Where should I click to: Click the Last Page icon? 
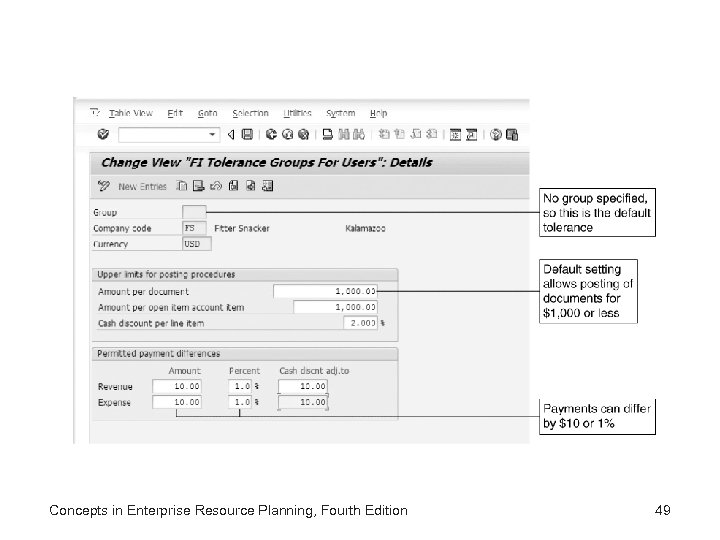tap(431, 134)
